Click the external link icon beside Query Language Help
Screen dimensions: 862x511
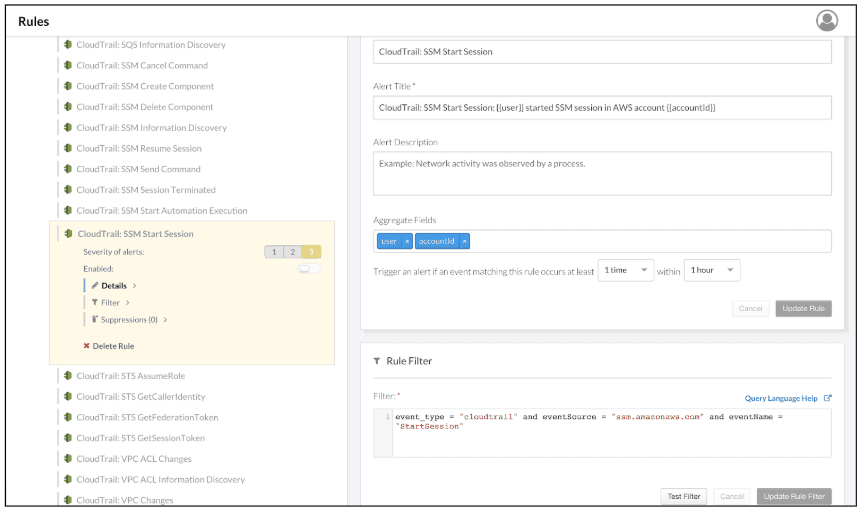pyautogui.click(x=827, y=398)
